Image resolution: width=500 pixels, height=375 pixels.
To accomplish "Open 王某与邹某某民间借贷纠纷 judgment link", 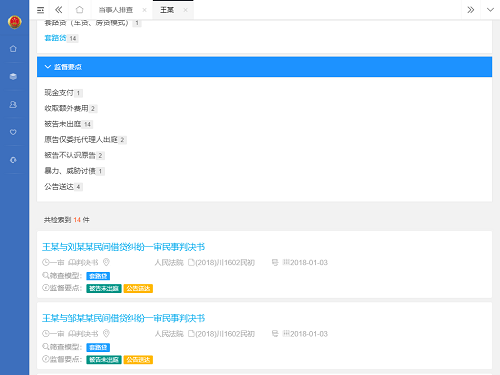I will point(123,318).
